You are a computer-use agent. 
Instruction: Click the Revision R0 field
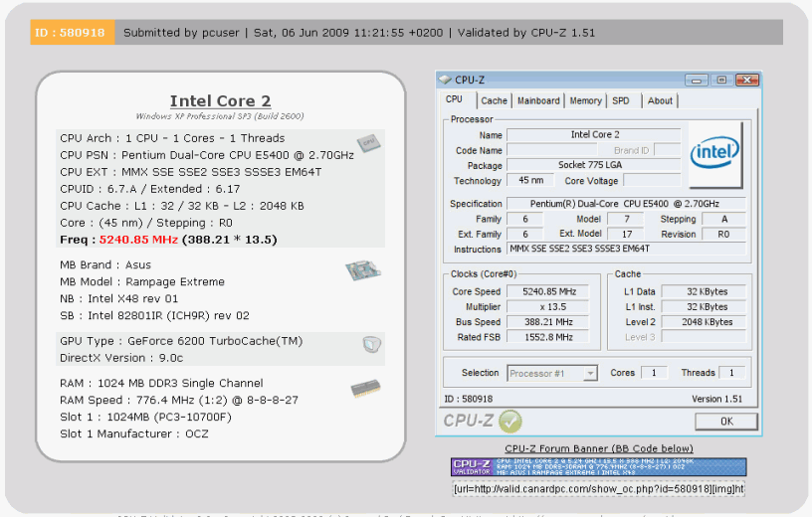[723, 234]
